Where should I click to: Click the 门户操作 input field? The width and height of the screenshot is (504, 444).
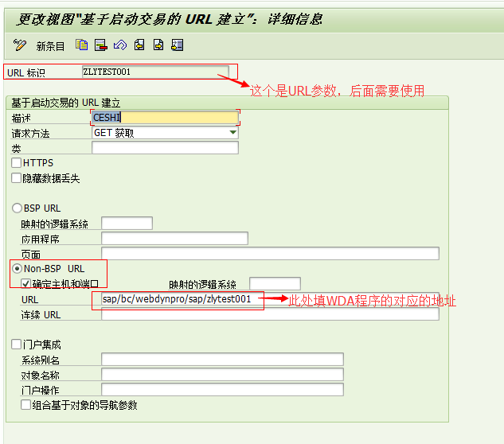[222, 389]
